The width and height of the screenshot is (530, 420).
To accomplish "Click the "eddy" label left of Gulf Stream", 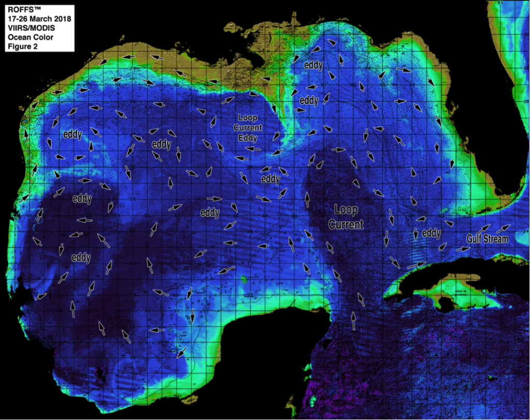I will click(x=431, y=233).
